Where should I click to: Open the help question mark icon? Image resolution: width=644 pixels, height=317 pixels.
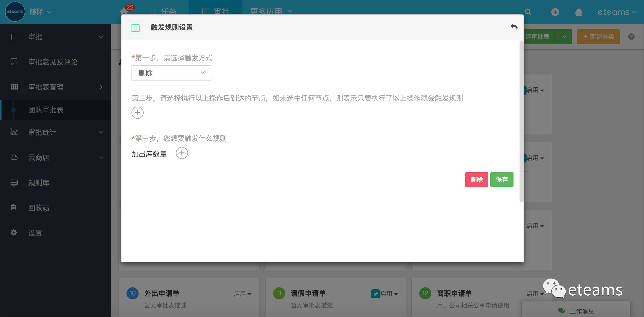631,37
